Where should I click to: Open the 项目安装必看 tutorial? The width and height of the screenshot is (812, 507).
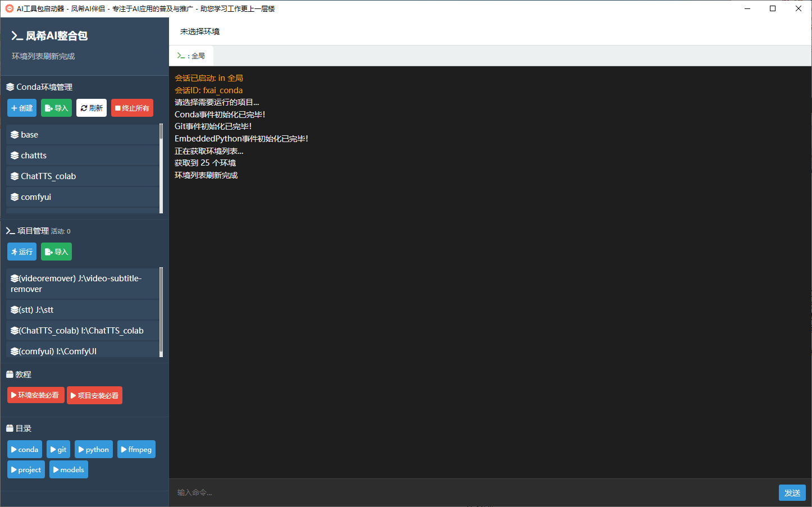pyautogui.click(x=94, y=395)
